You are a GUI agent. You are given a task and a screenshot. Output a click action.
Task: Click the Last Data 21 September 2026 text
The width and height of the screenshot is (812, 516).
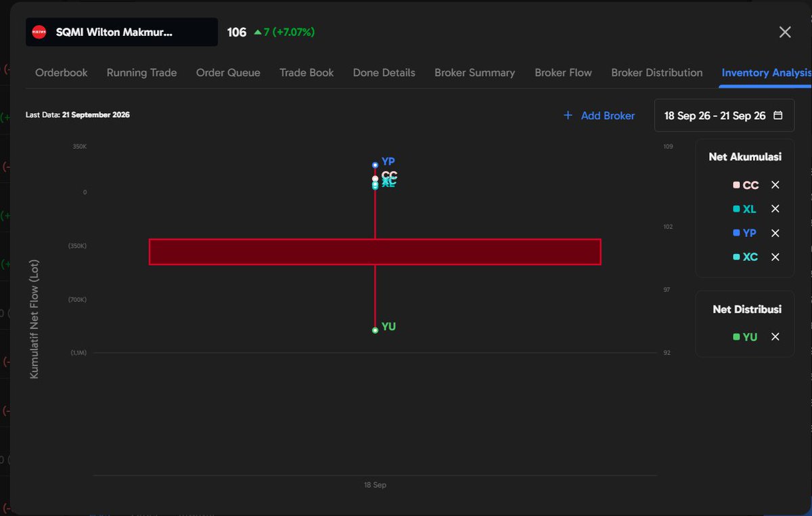click(x=77, y=115)
